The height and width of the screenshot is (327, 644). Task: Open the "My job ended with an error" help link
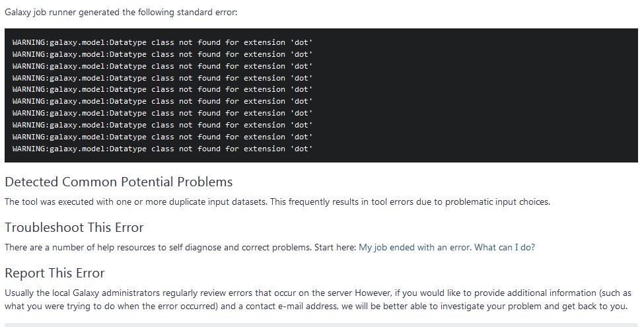point(415,248)
